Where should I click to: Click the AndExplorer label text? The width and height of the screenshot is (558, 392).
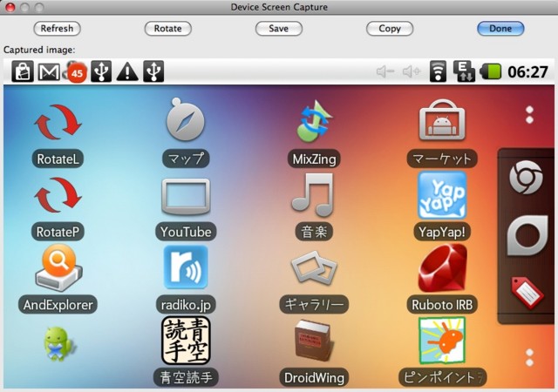(x=58, y=305)
